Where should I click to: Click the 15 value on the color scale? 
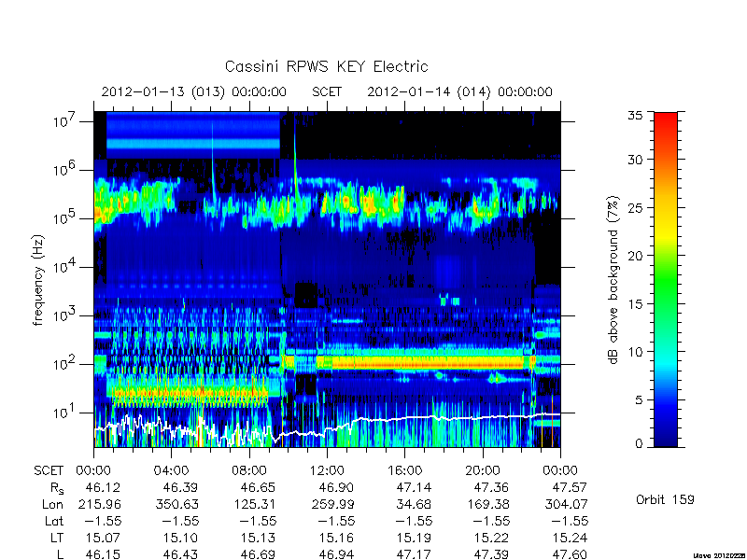point(635,304)
